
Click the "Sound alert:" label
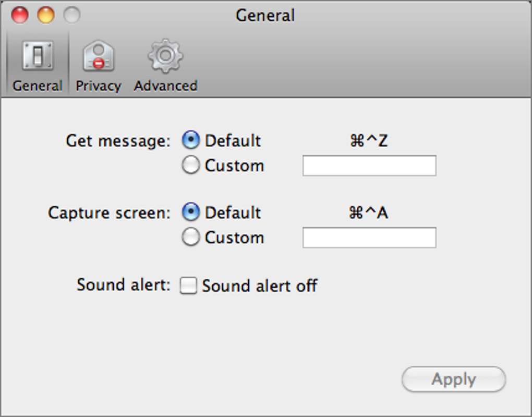pyautogui.click(x=123, y=285)
